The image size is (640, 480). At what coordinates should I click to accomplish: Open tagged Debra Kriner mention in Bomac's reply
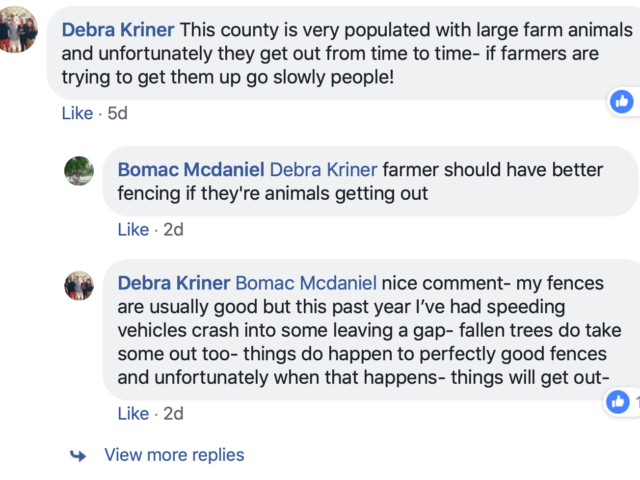(x=323, y=169)
